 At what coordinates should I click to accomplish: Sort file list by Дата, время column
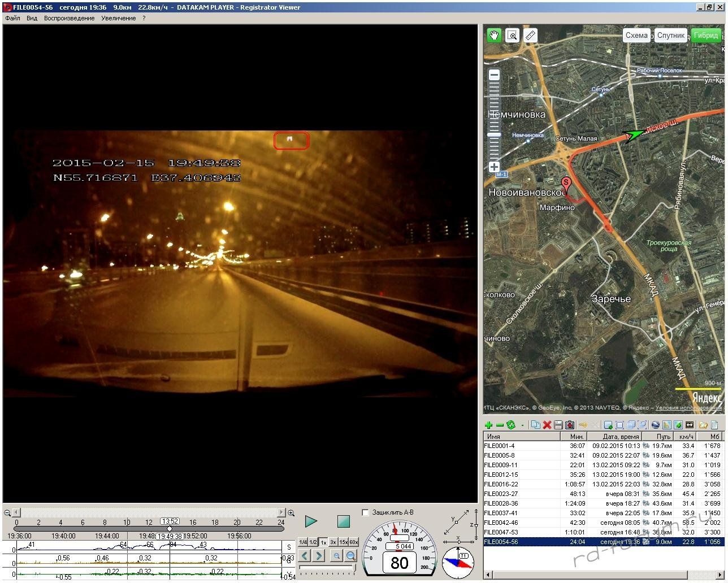point(620,436)
